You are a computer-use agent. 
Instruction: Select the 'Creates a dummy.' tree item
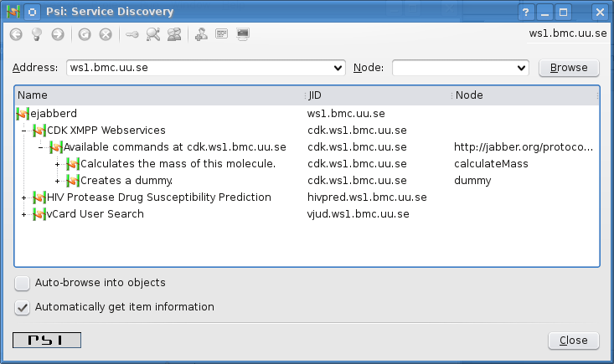coord(126,181)
